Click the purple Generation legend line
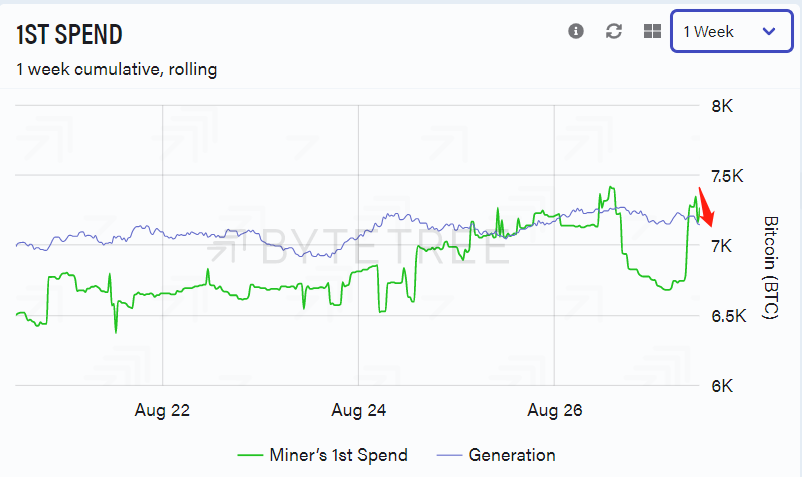802x477 pixels. click(x=449, y=455)
